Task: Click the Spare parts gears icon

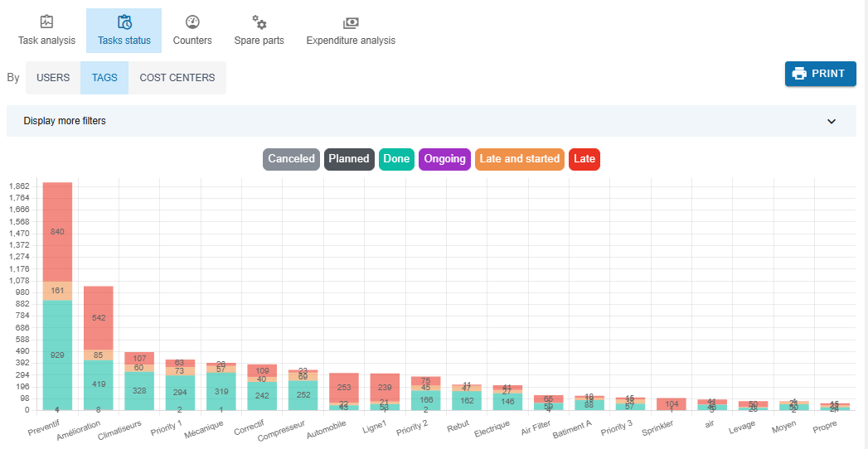Action: coord(259,22)
